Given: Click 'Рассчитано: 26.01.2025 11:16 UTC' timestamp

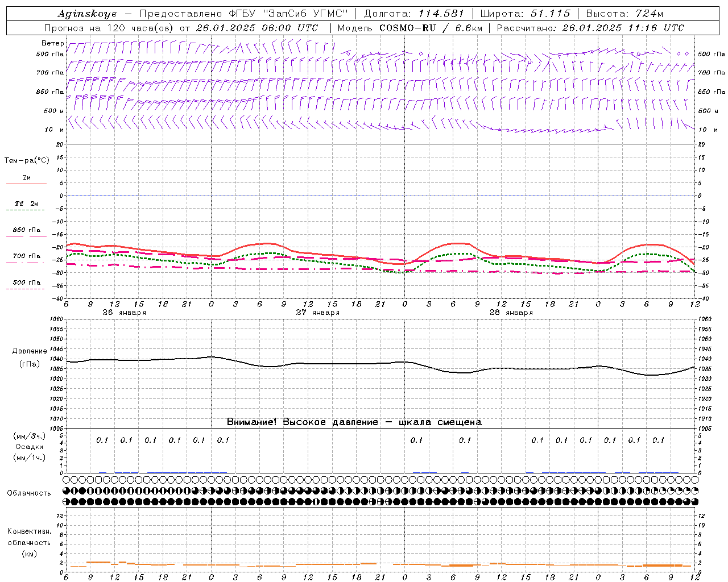Looking at the screenshot, I should point(590,28).
